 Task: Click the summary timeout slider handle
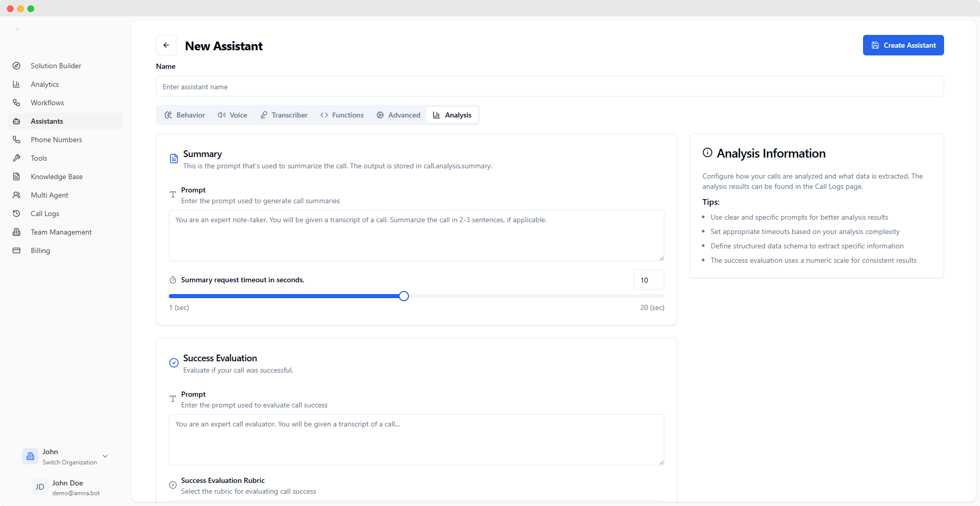click(x=404, y=296)
